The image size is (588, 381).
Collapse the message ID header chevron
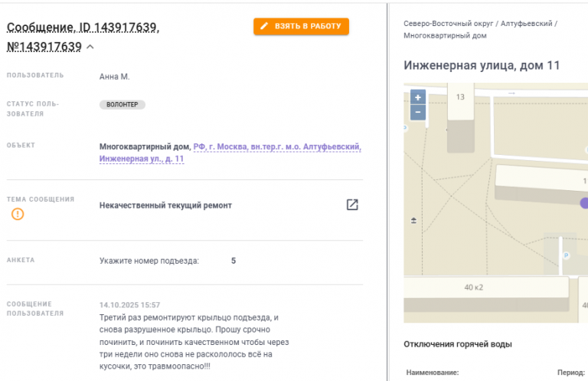[90, 48]
